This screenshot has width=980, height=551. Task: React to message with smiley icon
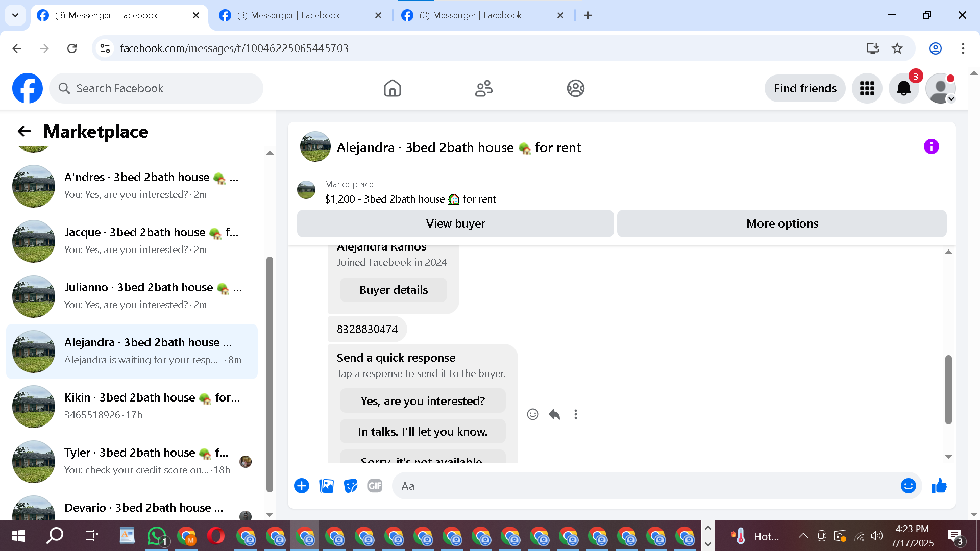tap(532, 414)
